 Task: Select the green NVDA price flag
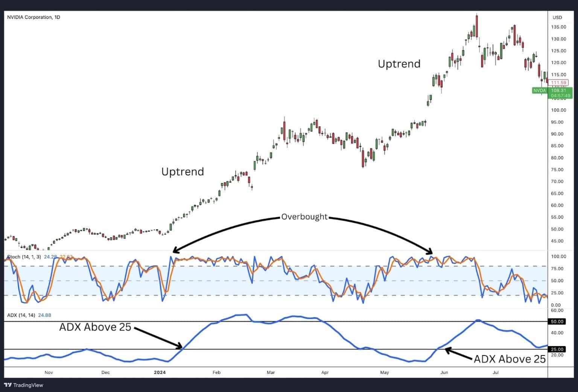[x=540, y=91]
